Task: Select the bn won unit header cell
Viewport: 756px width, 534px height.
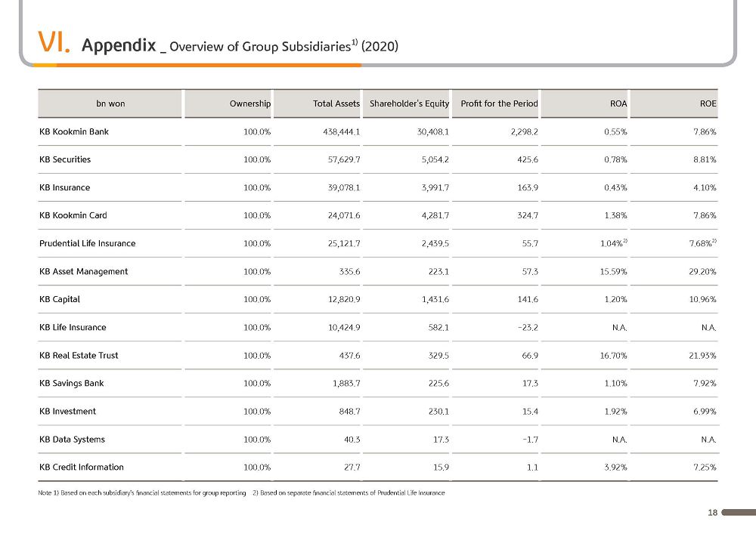Action: (x=110, y=103)
